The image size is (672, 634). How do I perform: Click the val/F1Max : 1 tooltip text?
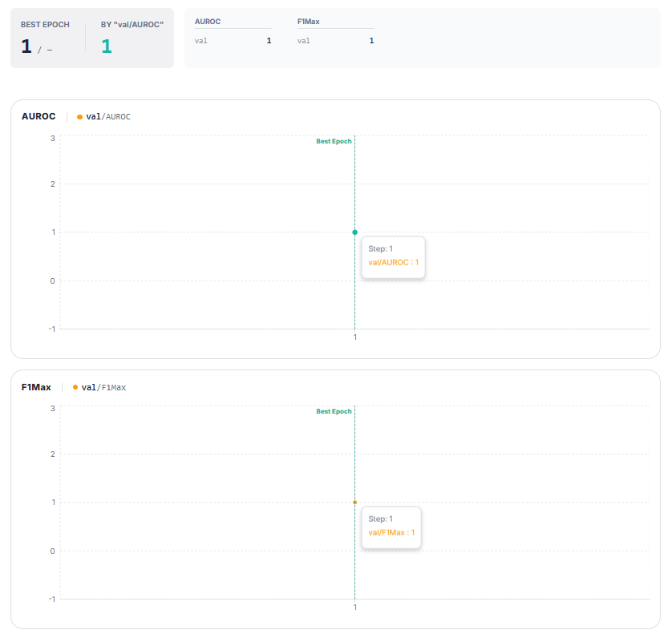tap(391, 532)
